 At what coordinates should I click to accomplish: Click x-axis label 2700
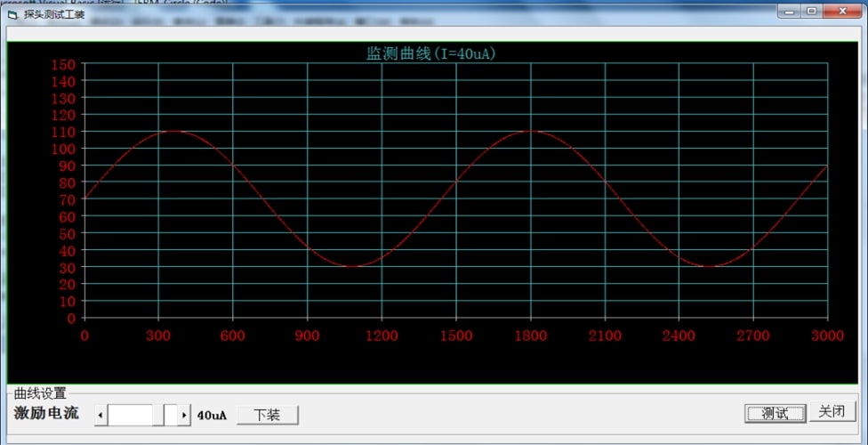(753, 336)
